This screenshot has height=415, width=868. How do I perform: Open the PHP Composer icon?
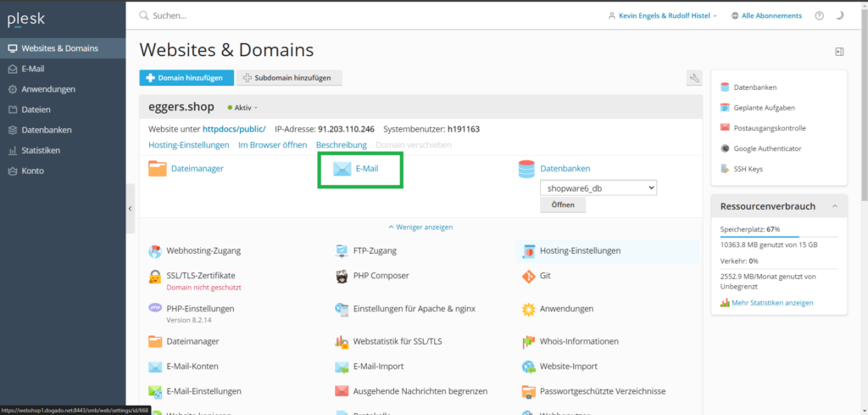click(342, 276)
